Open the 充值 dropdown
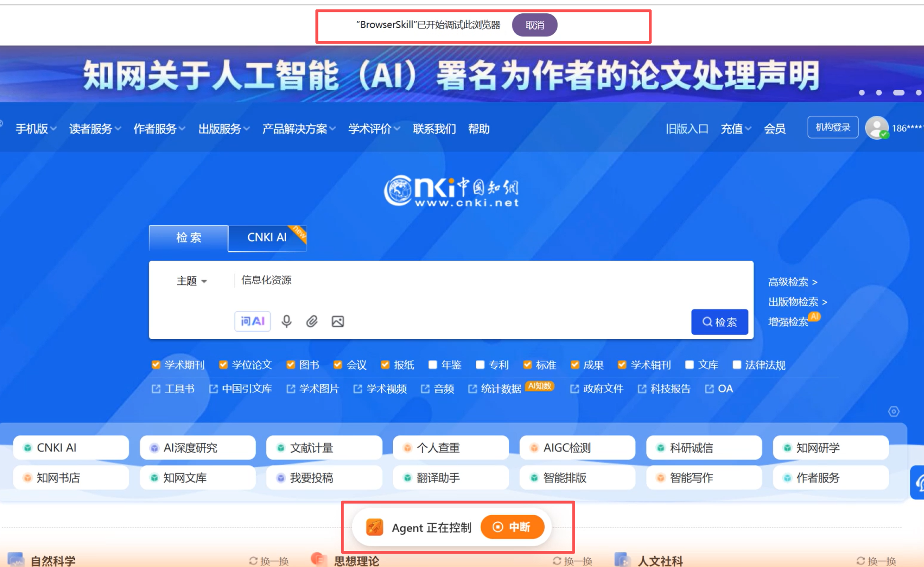This screenshot has height=567, width=924. point(736,129)
